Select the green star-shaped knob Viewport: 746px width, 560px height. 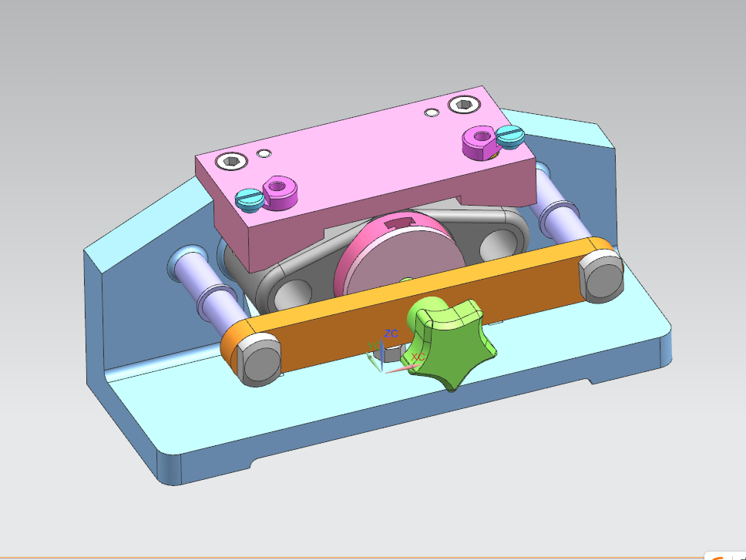point(449,344)
